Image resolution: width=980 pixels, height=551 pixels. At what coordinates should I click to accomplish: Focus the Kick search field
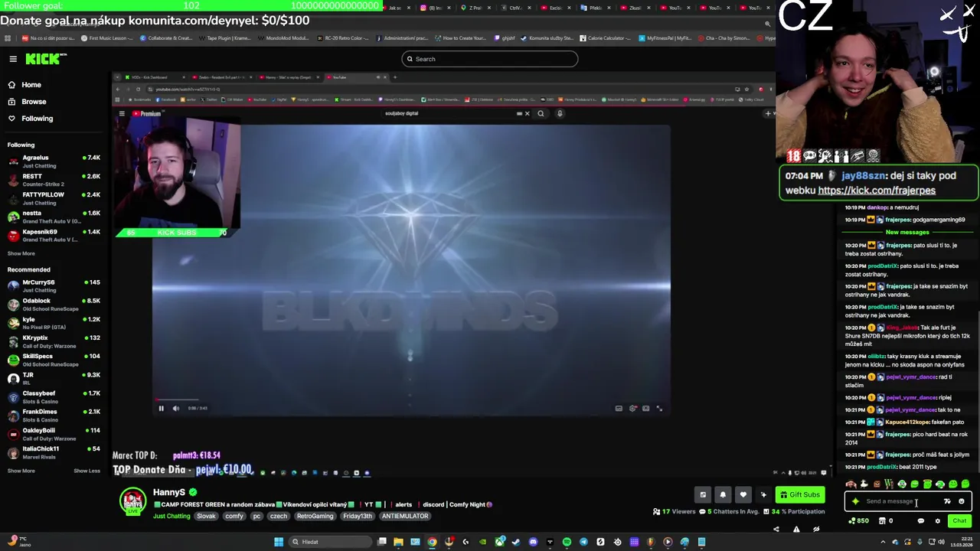[489, 59]
